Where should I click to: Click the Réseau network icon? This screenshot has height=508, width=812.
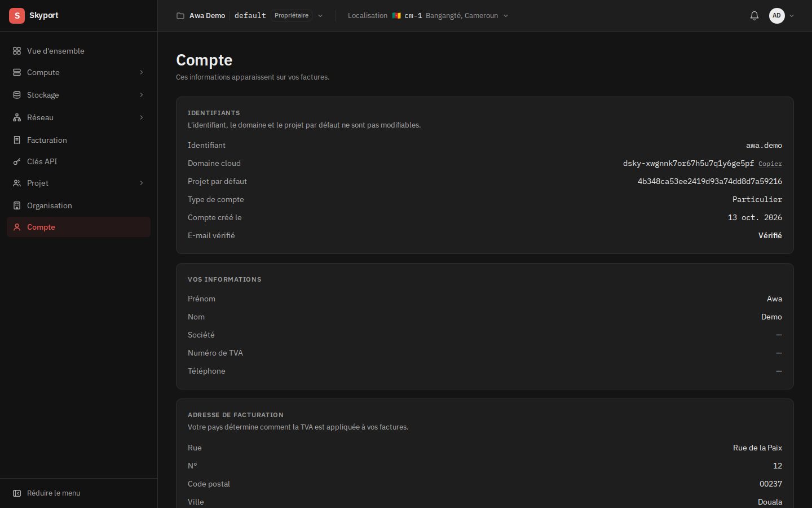[x=17, y=117]
